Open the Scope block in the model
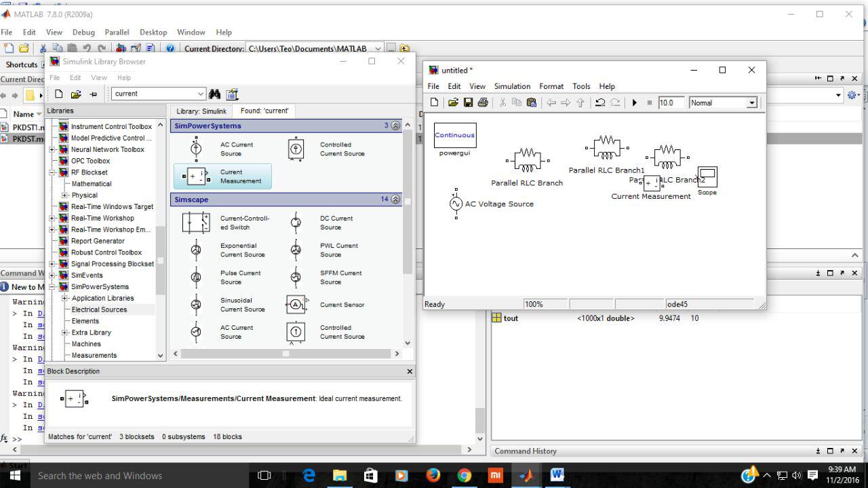The height and width of the screenshot is (488, 868). click(707, 175)
